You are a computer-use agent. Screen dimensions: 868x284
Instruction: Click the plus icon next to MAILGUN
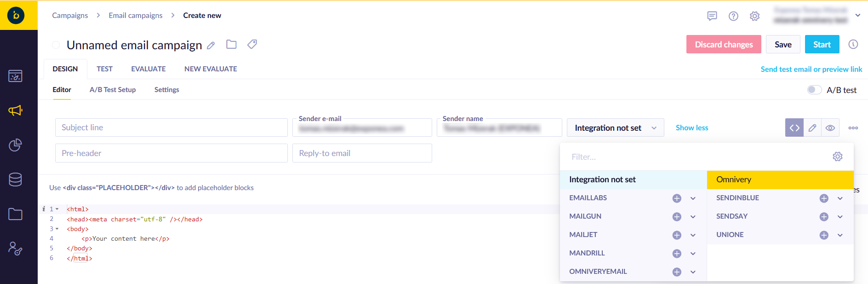(x=677, y=217)
